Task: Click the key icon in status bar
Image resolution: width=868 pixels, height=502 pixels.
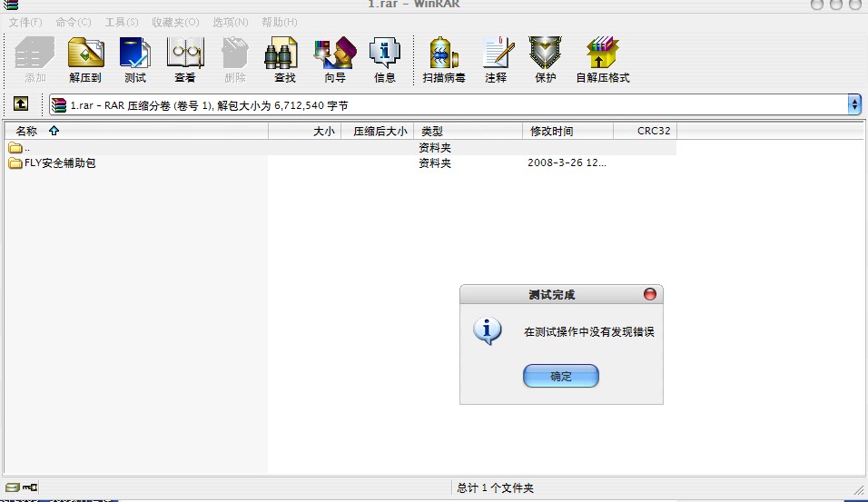Action: pyautogui.click(x=30, y=487)
